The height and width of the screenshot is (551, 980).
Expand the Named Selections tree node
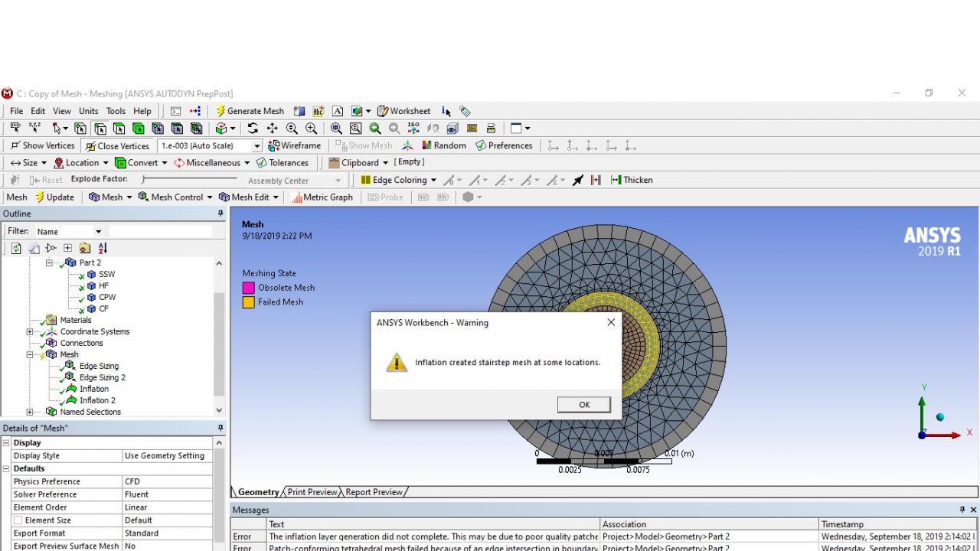click(x=30, y=412)
